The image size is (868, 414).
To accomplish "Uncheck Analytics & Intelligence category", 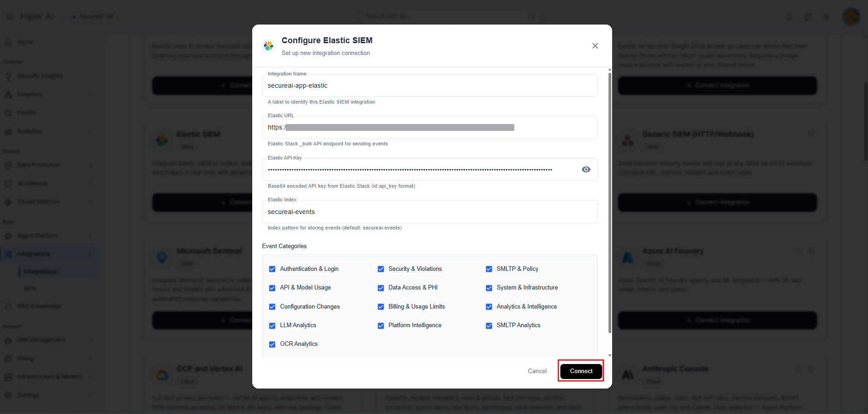I will tap(489, 307).
